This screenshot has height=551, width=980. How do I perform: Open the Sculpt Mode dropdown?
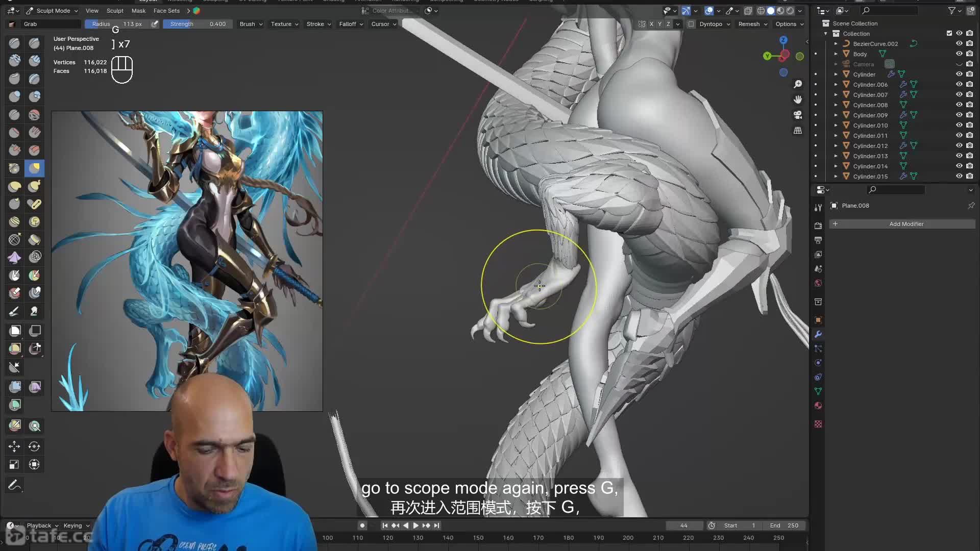click(52, 11)
